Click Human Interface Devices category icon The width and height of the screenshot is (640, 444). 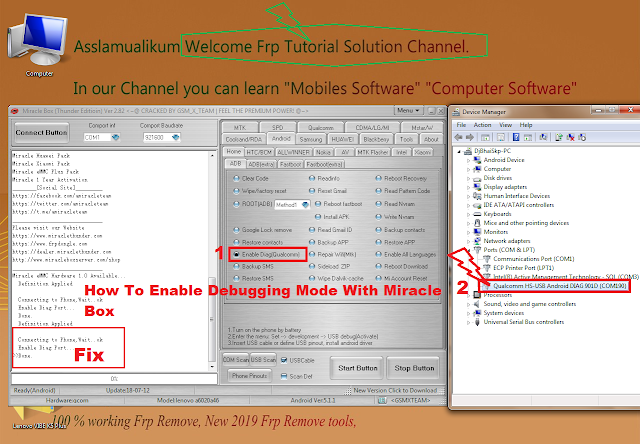click(477, 196)
